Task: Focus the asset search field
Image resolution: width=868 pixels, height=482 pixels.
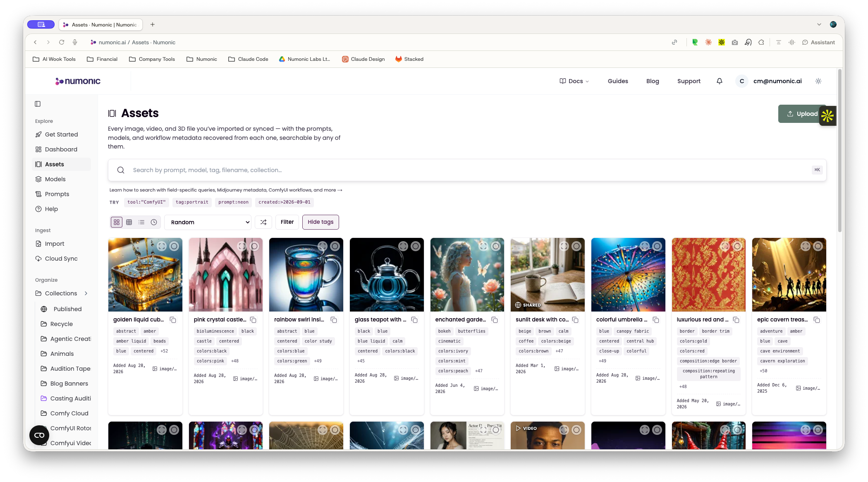Action: pyautogui.click(x=467, y=170)
